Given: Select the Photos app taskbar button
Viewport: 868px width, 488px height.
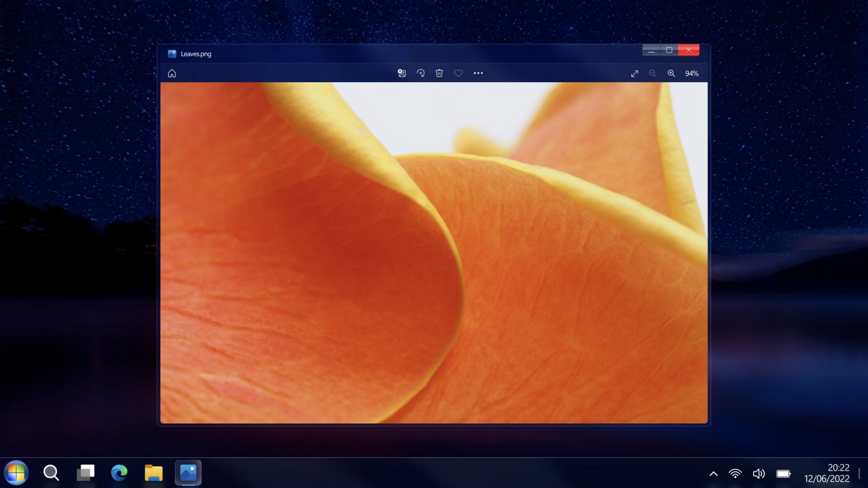Looking at the screenshot, I should coord(188,472).
